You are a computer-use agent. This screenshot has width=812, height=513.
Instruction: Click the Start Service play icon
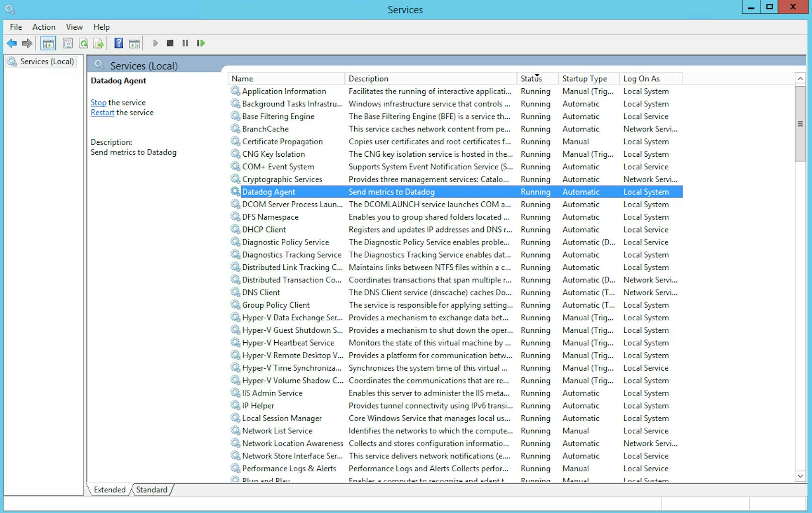[155, 43]
